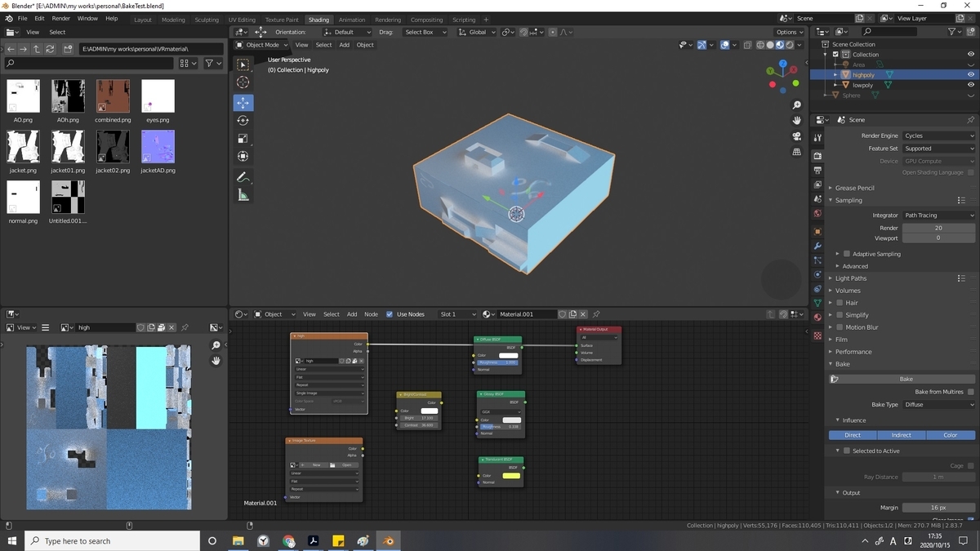This screenshot has height=551, width=980.
Task: Open the Modifier wrench properties tab
Action: click(817, 246)
